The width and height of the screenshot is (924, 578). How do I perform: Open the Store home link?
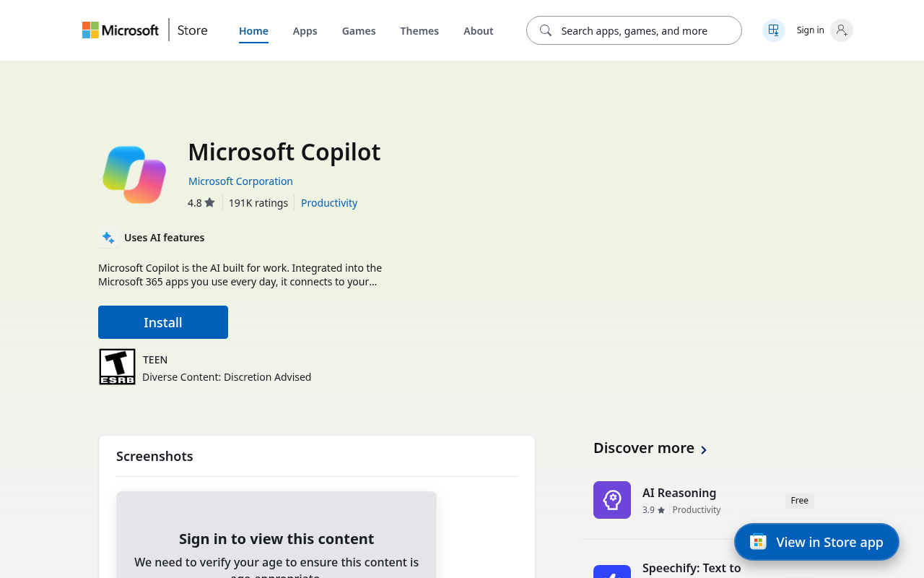point(193,30)
